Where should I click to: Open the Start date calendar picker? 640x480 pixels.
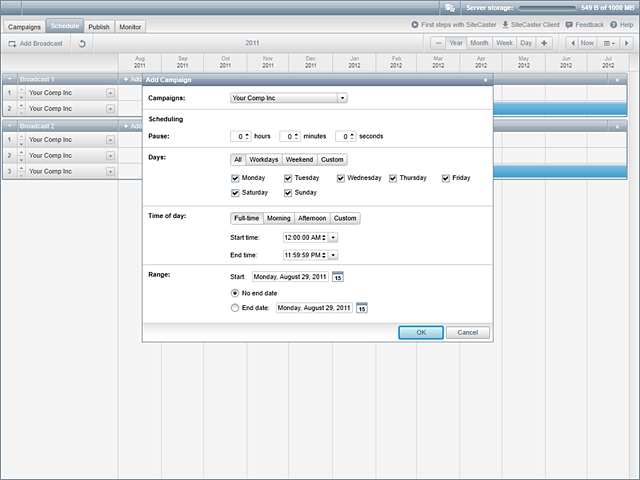(x=338, y=277)
